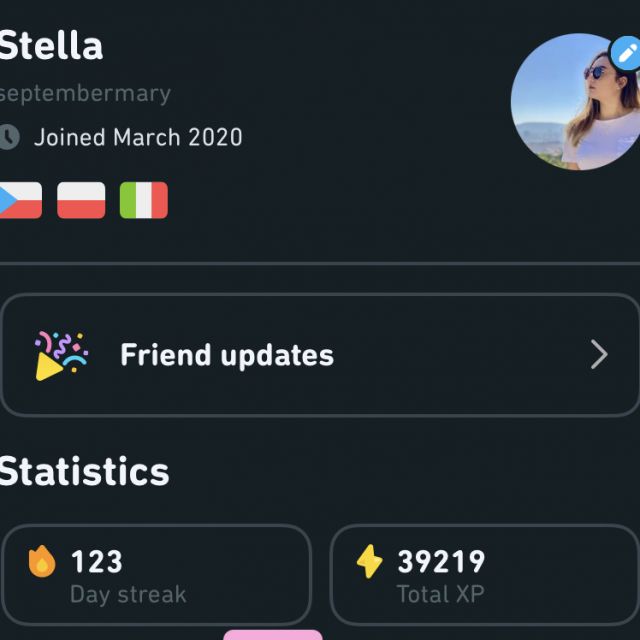Click the septembermary username text

tap(85, 94)
